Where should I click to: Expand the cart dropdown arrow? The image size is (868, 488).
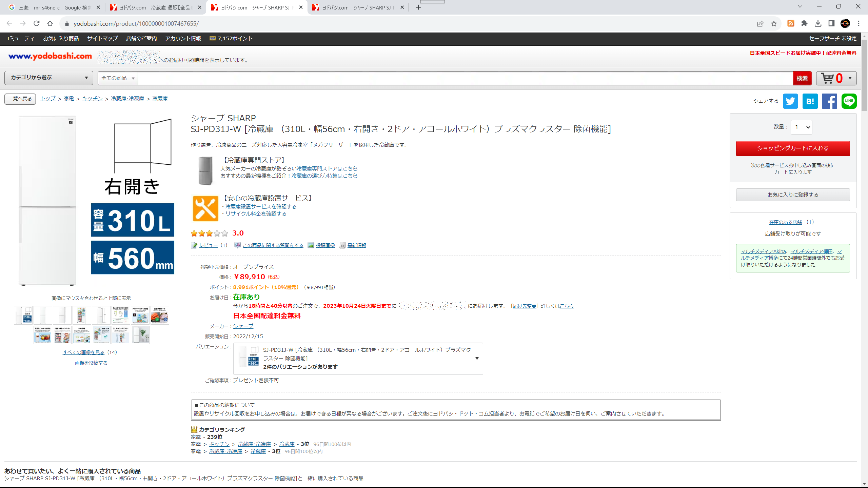tap(850, 78)
